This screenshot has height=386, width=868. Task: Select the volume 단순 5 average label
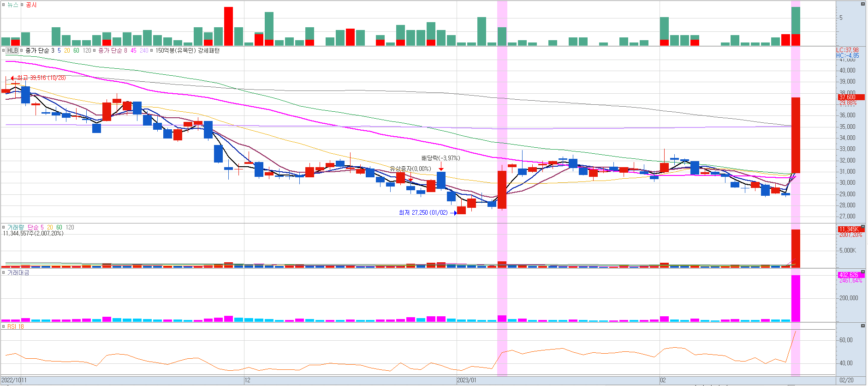[x=36, y=227]
